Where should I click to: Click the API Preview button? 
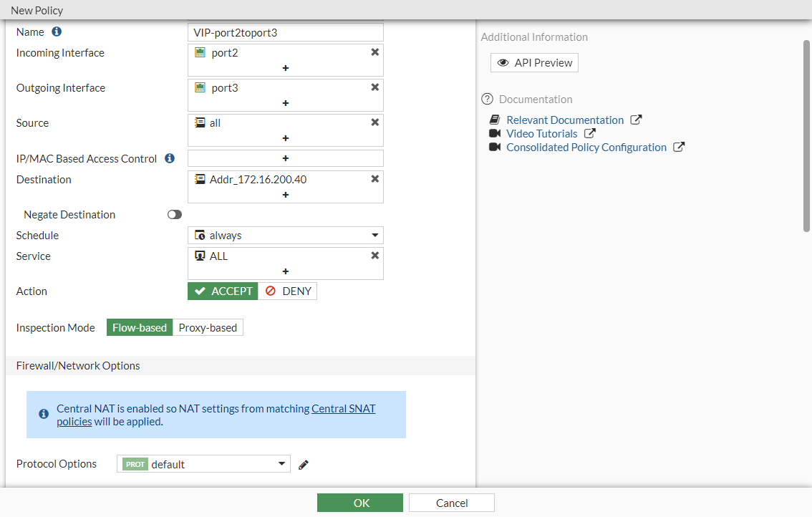coord(534,63)
